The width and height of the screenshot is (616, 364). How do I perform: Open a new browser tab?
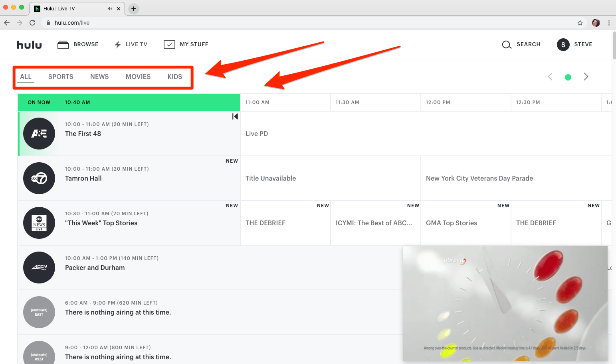(134, 8)
